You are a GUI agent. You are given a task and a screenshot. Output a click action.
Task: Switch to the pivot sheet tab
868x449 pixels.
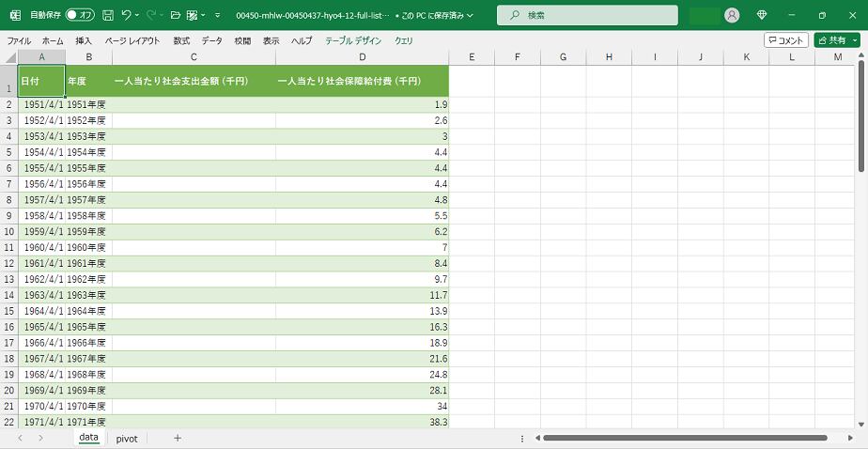click(127, 439)
